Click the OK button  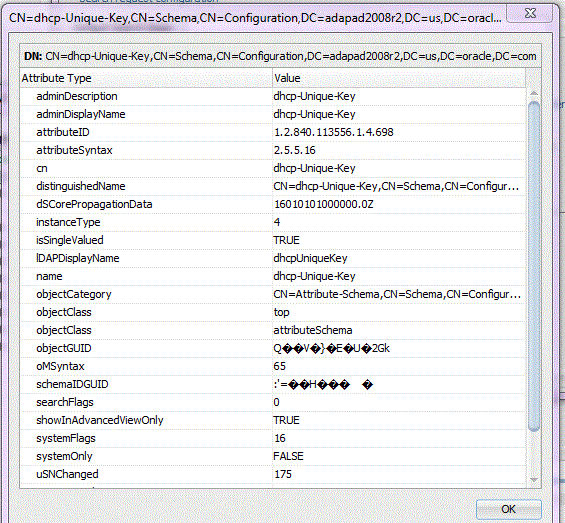pos(508,509)
